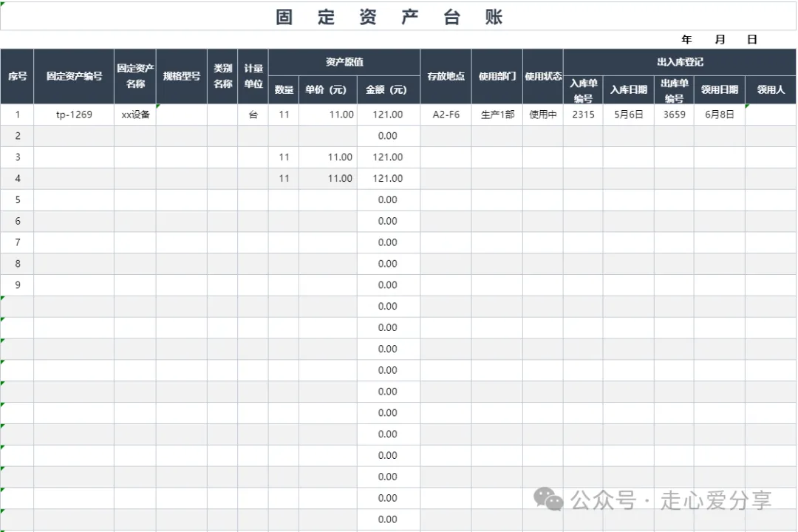Click the 入库单编号 sub-header
The width and height of the screenshot is (798, 532).
(x=583, y=90)
